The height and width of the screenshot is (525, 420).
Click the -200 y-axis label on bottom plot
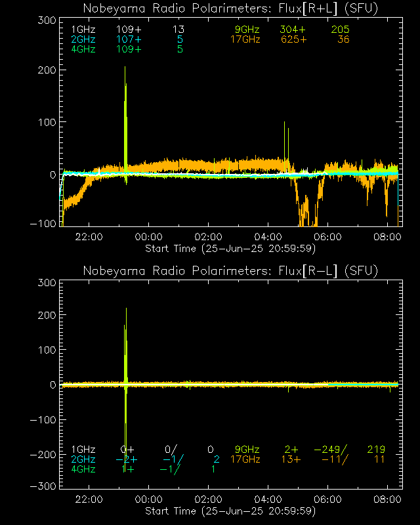[43, 454]
